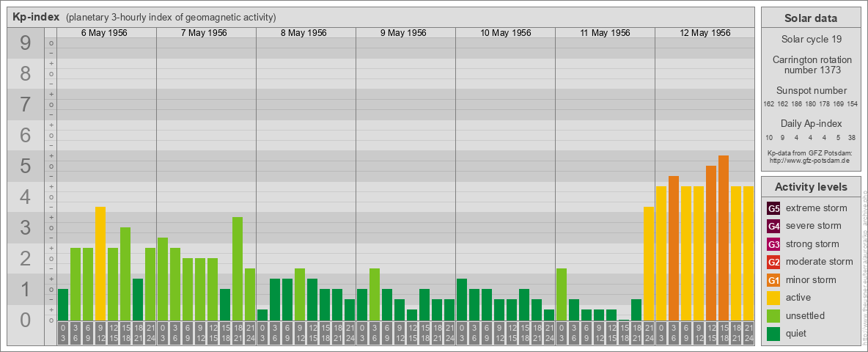Click the 'minor storm' legend label
This screenshot has width=868, height=352.
click(x=811, y=279)
